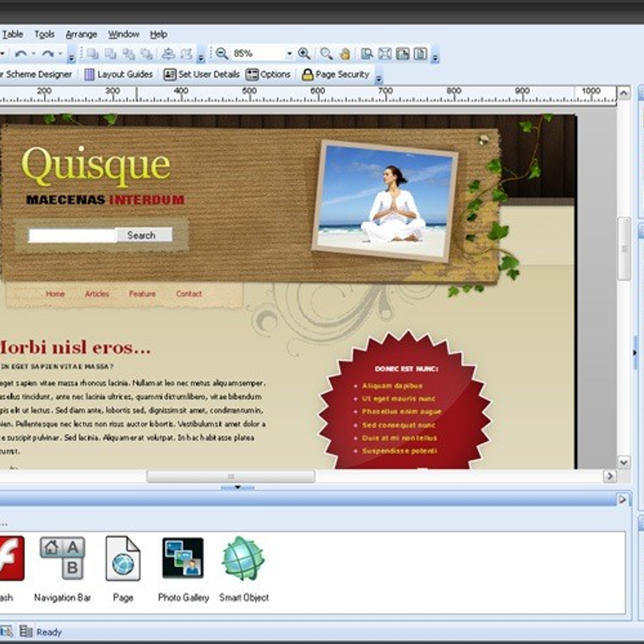Click the zoom in magnifier icon
The height and width of the screenshot is (644, 644).
point(304,54)
